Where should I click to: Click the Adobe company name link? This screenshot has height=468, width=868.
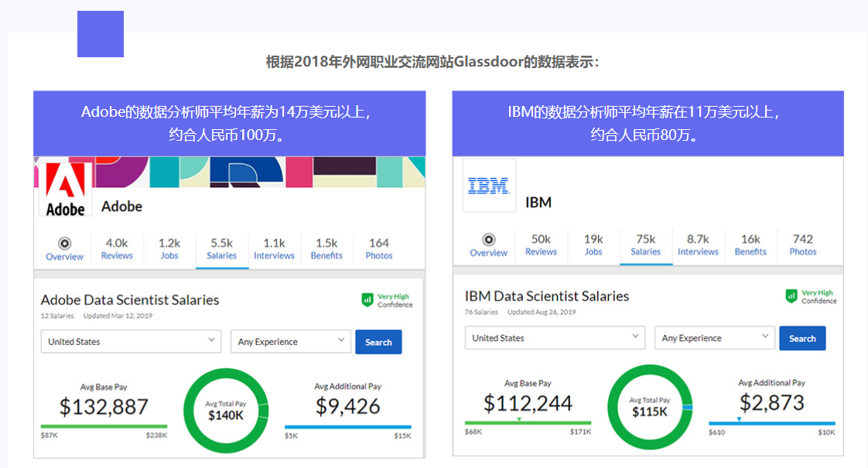[x=121, y=207]
